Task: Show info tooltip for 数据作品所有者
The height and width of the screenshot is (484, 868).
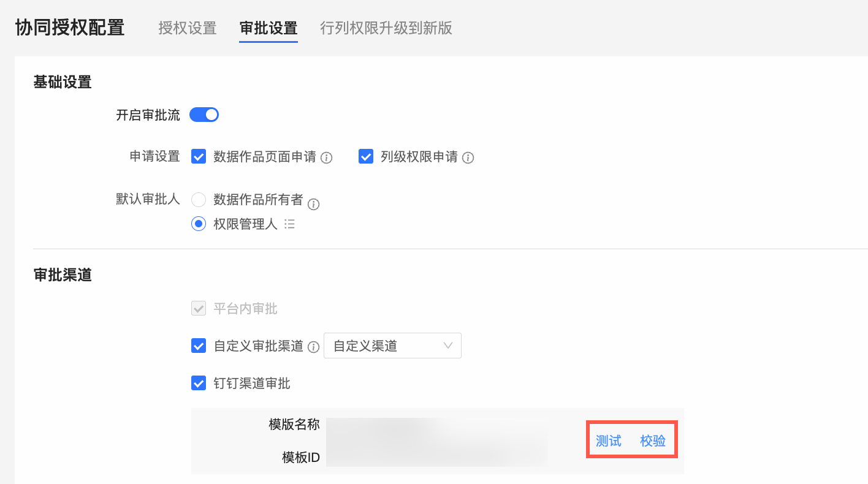Action: click(313, 205)
